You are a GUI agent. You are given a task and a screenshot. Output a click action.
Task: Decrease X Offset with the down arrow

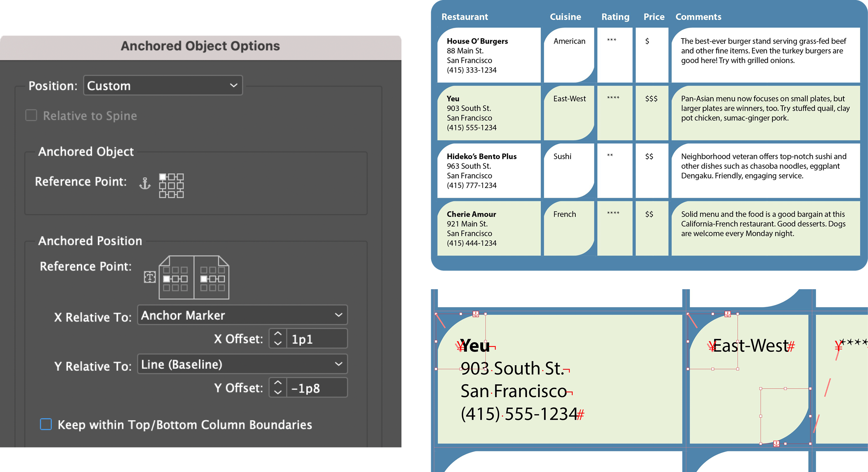[x=278, y=343]
